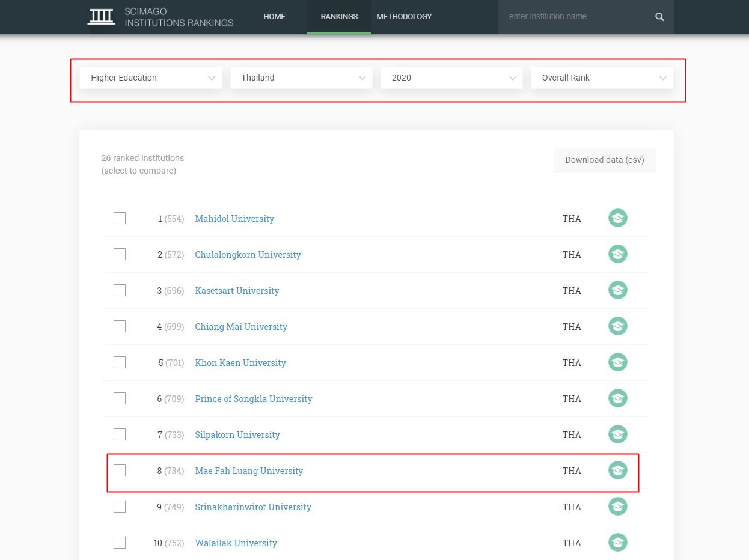The image size is (749, 560).
Task: Tick the Walailak University checkbox
Action: click(x=120, y=543)
